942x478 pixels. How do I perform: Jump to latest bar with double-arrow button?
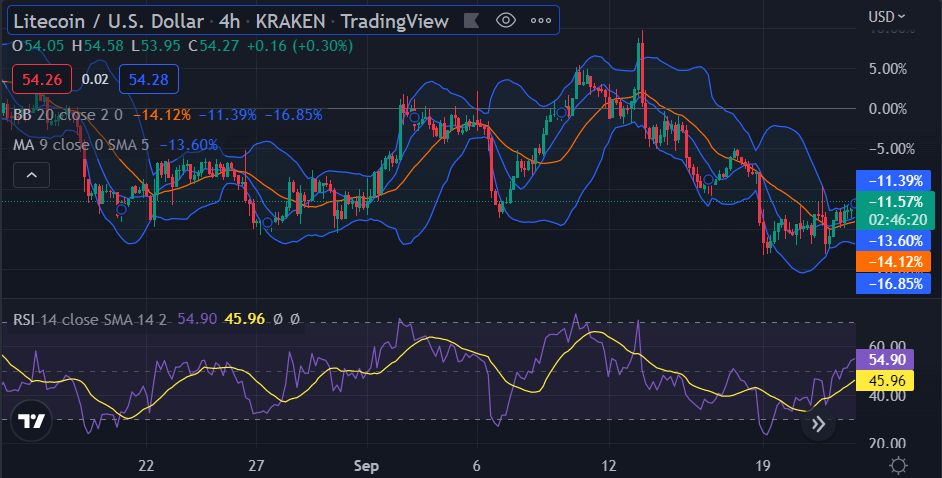click(x=818, y=424)
